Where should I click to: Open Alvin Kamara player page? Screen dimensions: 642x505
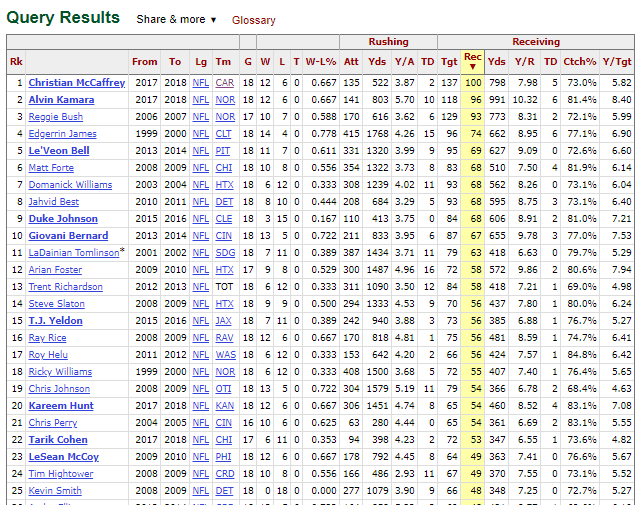pos(61,100)
